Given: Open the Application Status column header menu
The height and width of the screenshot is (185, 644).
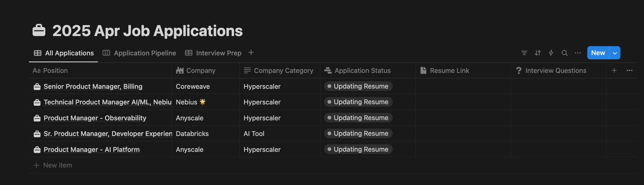Looking at the screenshot, I should click(368, 71).
